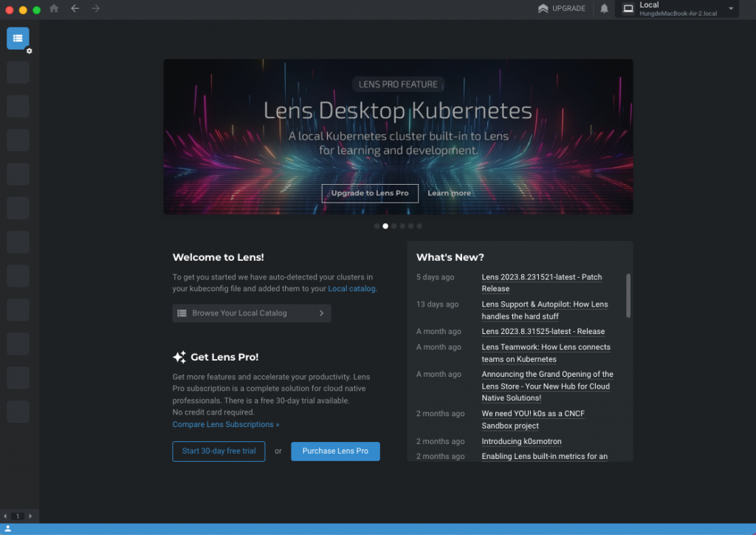The image size is (756, 535).
Task: Click the LENS PRO FEATURE badge
Action: [398, 84]
